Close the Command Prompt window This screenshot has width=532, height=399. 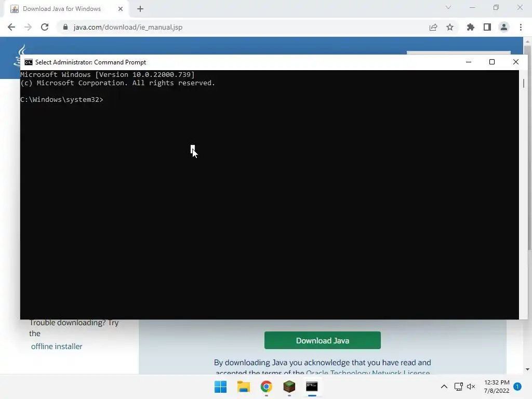point(516,62)
